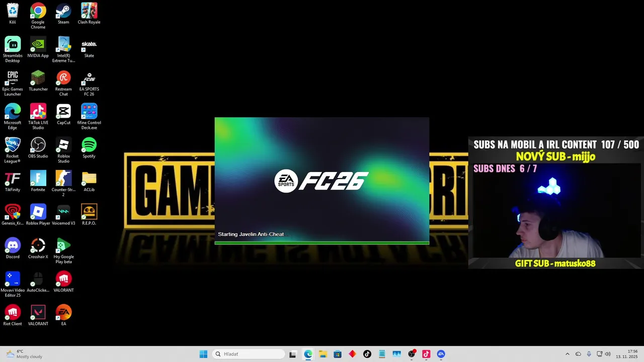
Task: Select the Fortnite desktop icon
Action: [38, 181]
